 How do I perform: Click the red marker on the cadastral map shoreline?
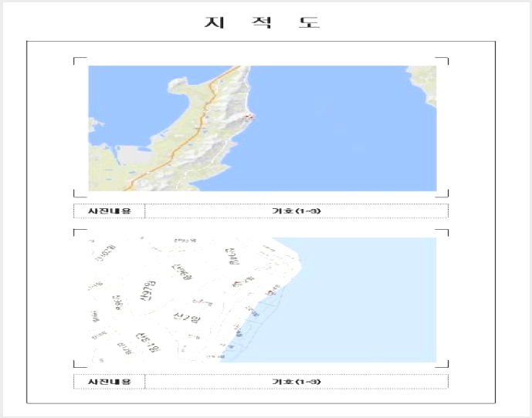pos(271,292)
